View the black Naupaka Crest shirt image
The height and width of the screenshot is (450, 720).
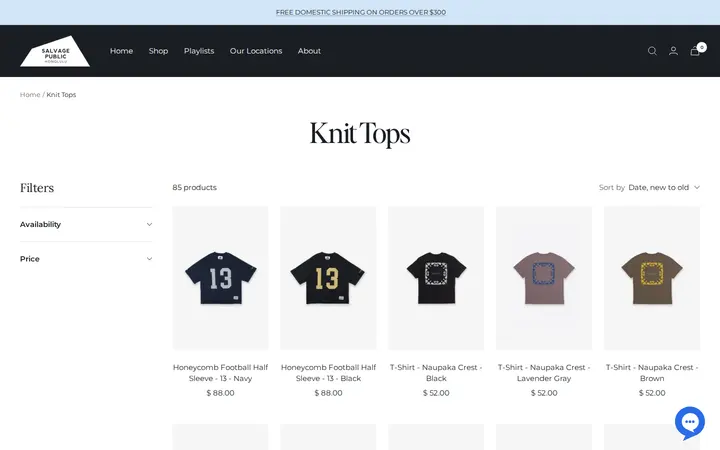coord(436,278)
